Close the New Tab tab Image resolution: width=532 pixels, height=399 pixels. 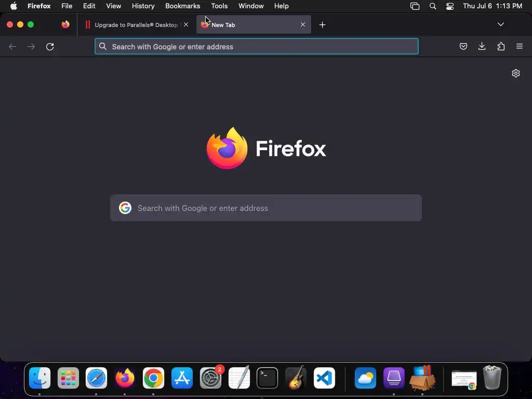pyautogui.click(x=303, y=24)
